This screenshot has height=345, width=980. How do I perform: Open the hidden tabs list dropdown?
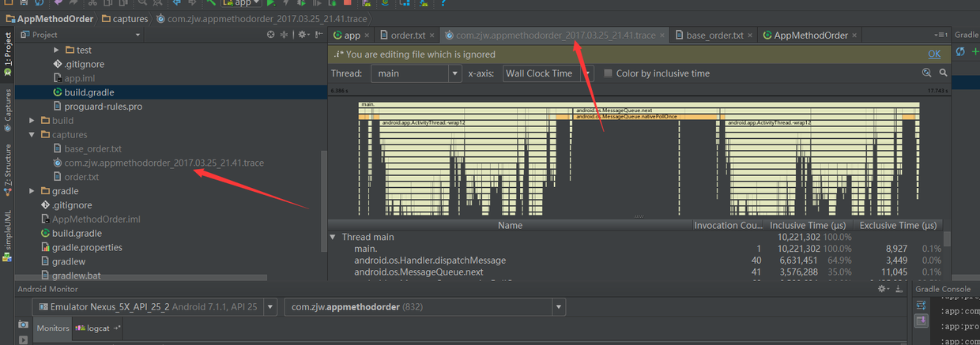tap(940, 35)
